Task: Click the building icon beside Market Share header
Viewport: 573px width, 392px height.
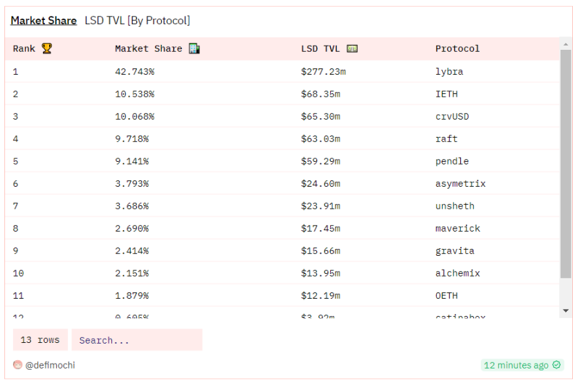Action: [x=194, y=48]
